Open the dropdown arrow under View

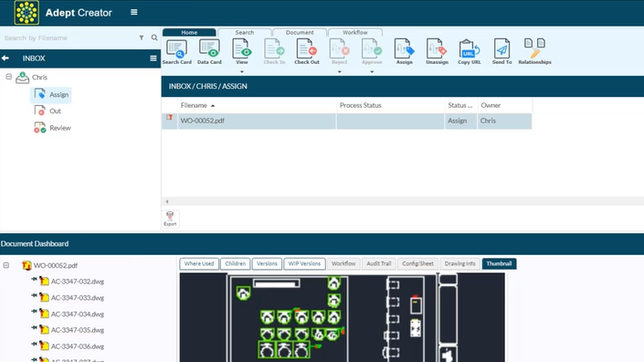(241, 72)
